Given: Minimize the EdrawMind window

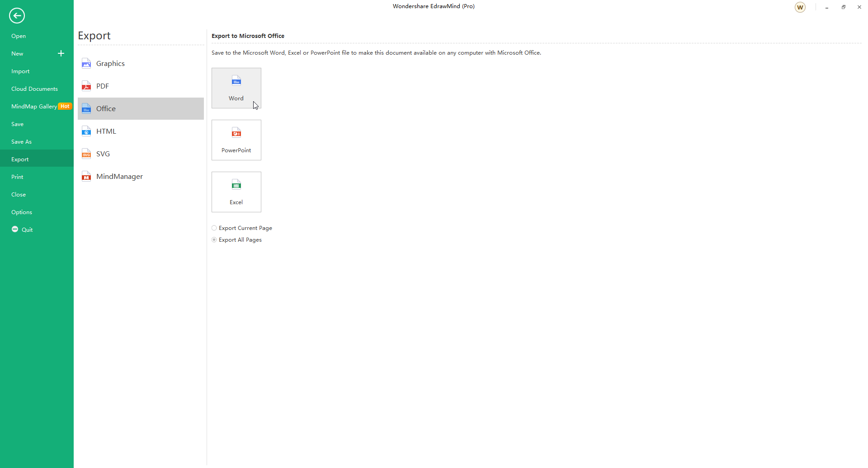Looking at the screenshot, I should pos(827,7).
